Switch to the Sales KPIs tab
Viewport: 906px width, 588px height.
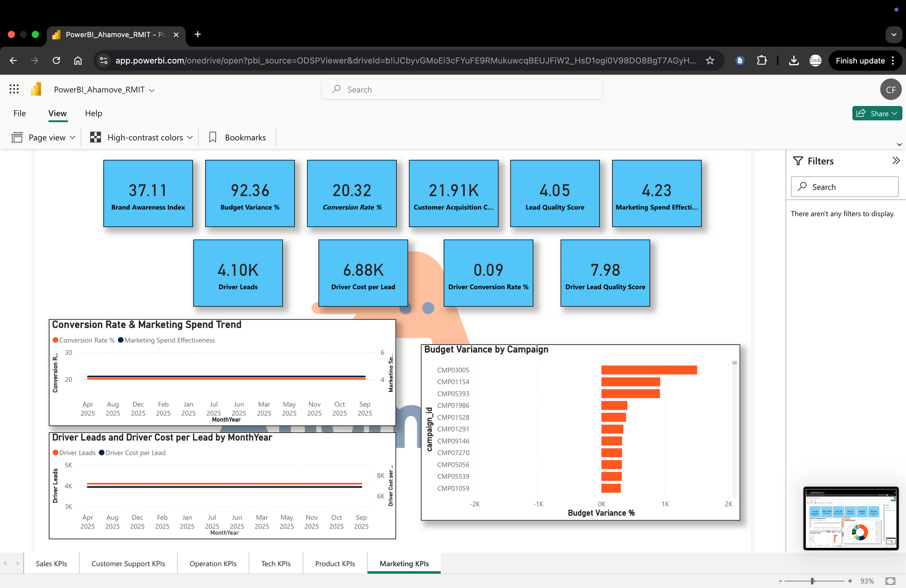[51, 563]
